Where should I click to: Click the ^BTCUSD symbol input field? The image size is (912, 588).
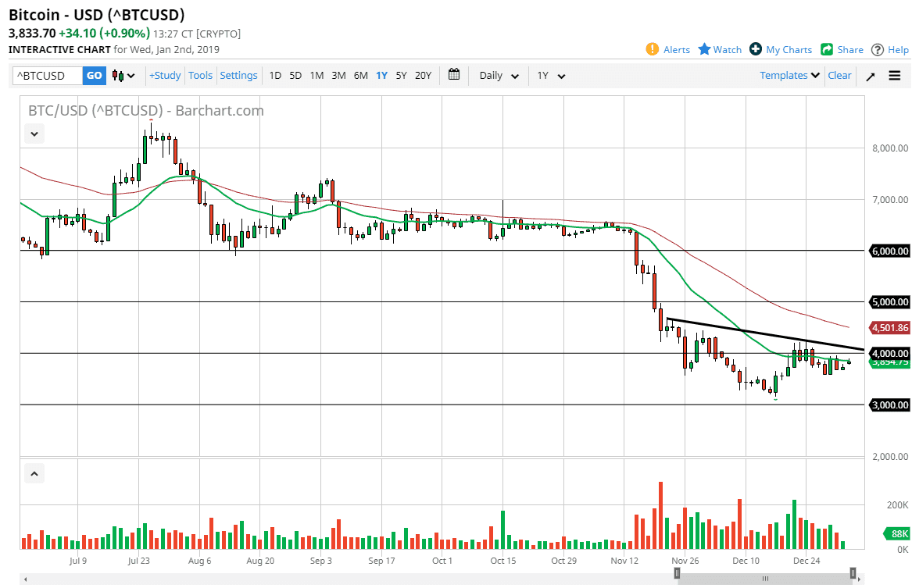click(x=47, y=76)
